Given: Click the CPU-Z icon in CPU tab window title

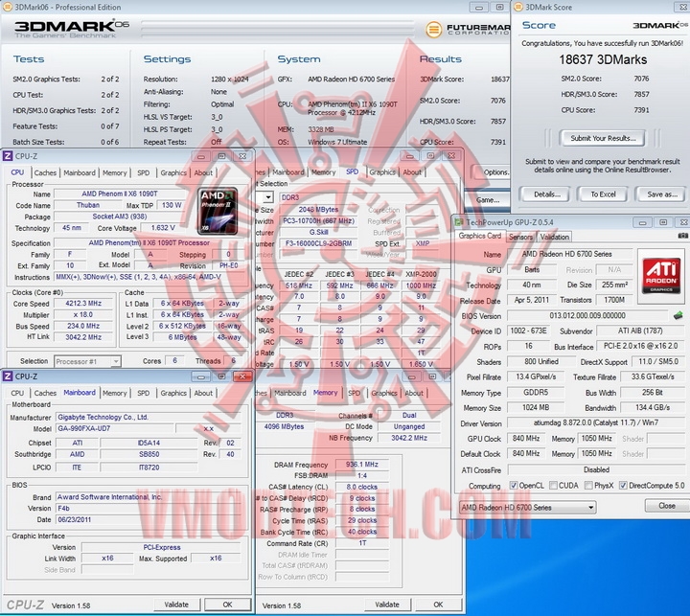Looking at the screenshot, I should [8, 156].
